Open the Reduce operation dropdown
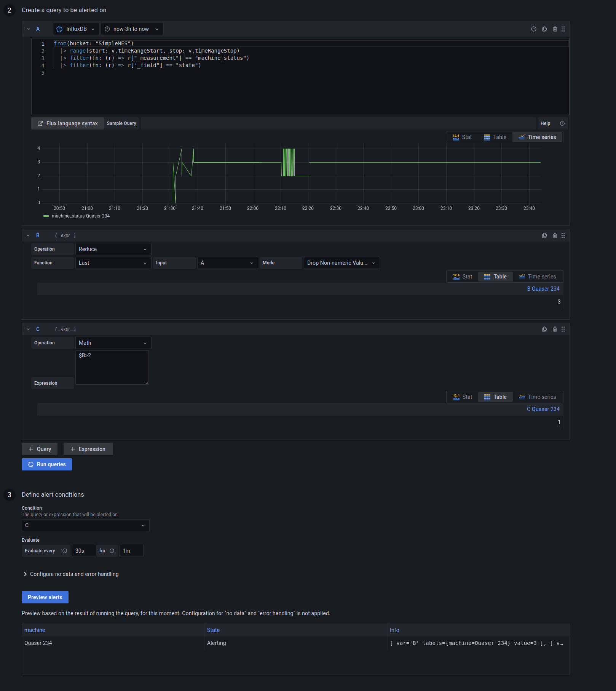The width and height of the screenshot is (616, 691). (x=113, y=249)
